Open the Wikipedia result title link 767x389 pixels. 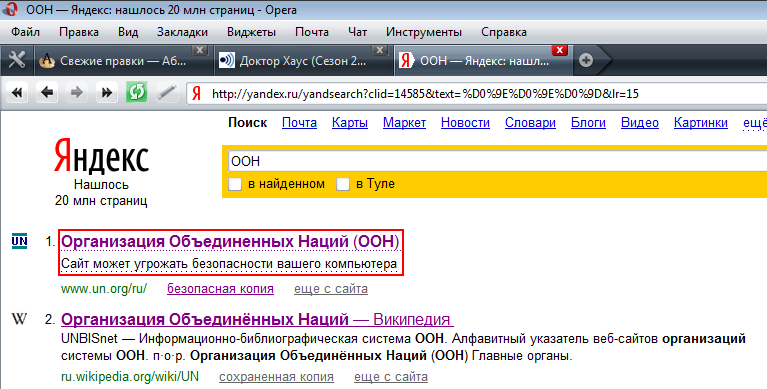point(257,319)
